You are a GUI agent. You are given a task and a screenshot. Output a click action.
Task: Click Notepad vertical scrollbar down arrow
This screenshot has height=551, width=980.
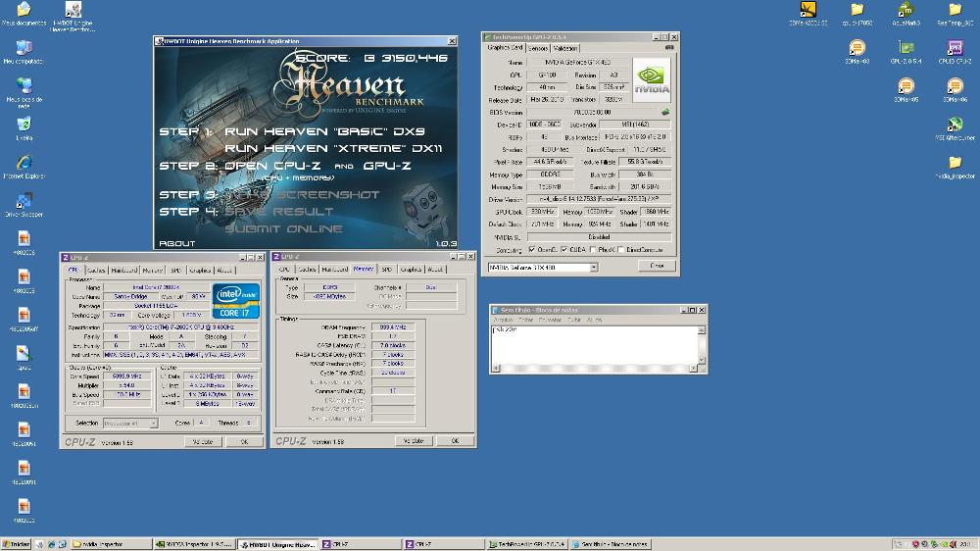(x=702, y=360)
